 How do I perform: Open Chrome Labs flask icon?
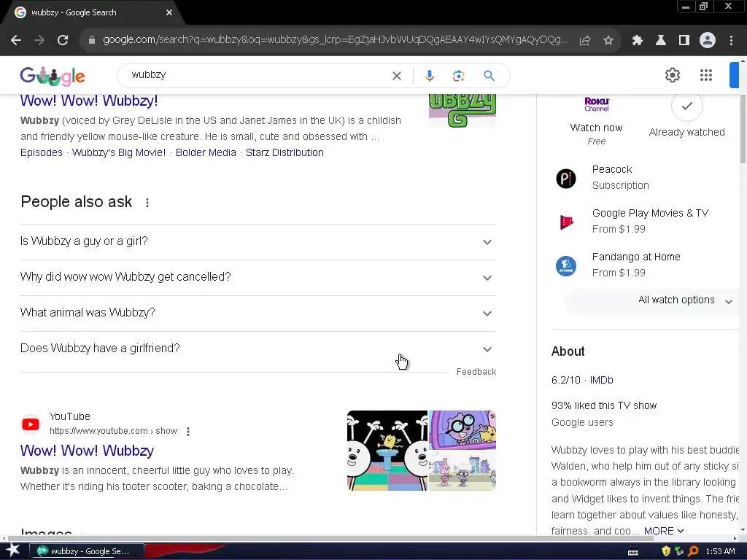point(661,41)
